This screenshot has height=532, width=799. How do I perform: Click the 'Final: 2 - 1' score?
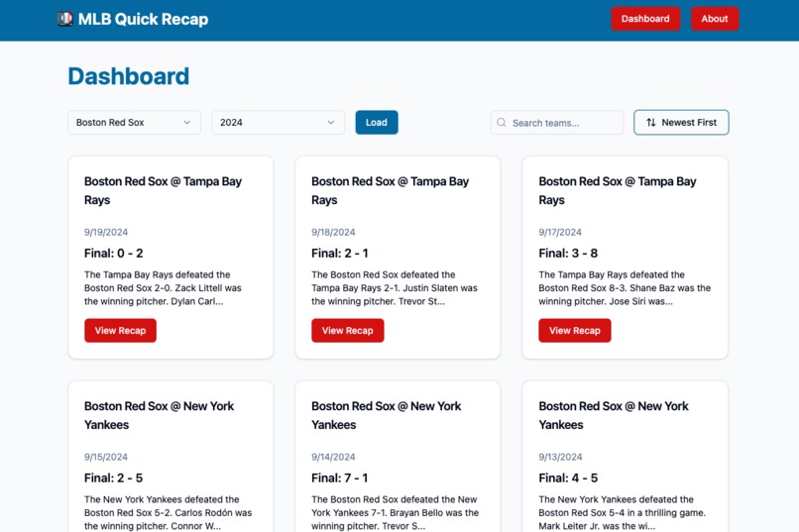340,254
